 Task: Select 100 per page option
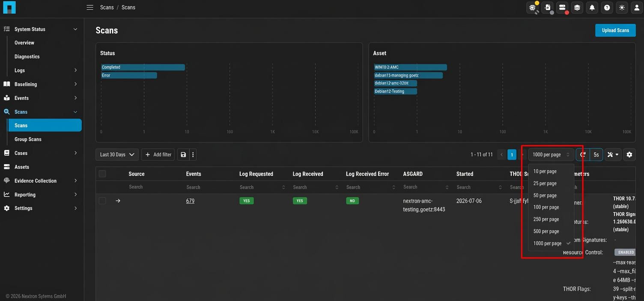coord(551,207)
